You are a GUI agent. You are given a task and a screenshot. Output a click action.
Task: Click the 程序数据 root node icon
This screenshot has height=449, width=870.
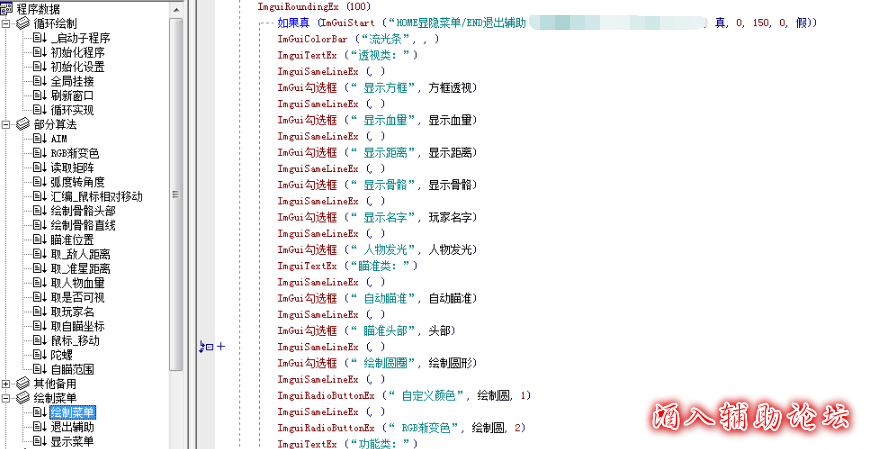(7, 9)
